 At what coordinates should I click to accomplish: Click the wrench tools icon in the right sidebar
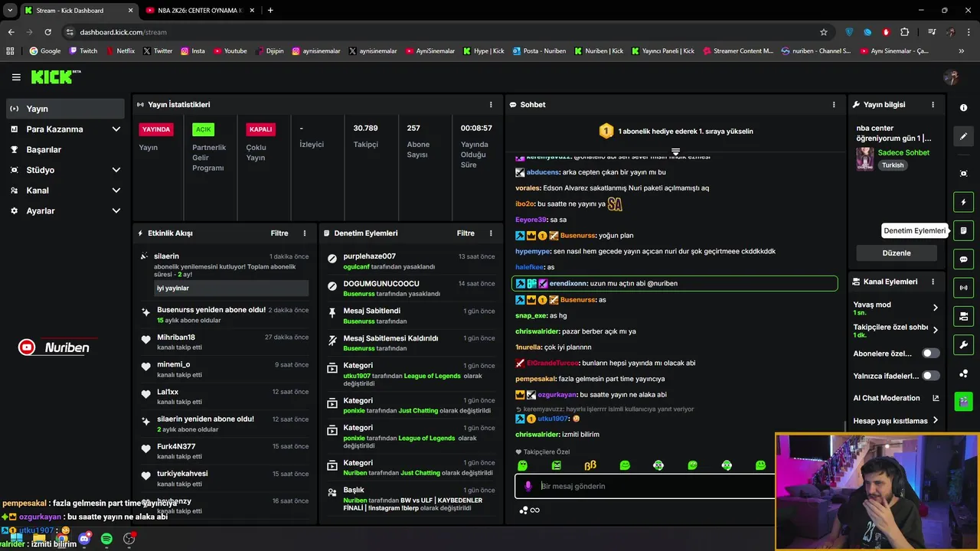963,344
